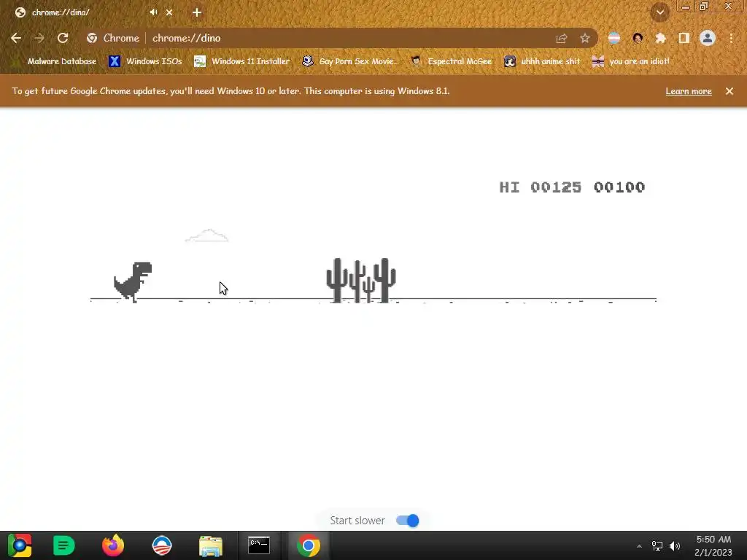Click the active Google Chrome taskbar icon
The width and height of the screenshot is (747, 560).
pyautogui.click(x=309, y=545)
